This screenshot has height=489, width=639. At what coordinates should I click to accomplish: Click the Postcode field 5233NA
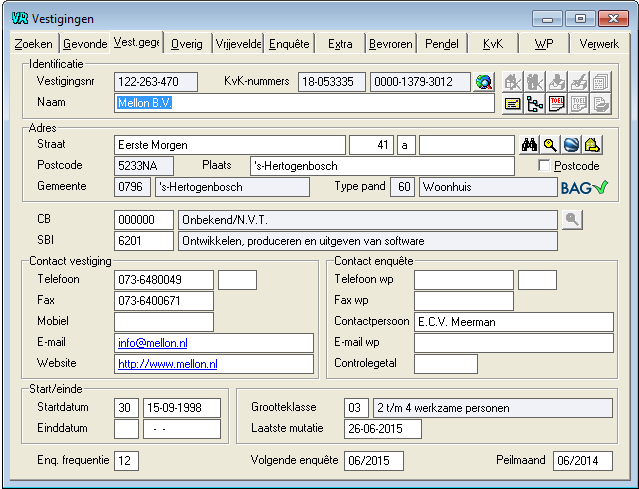[x=144, y=166]
